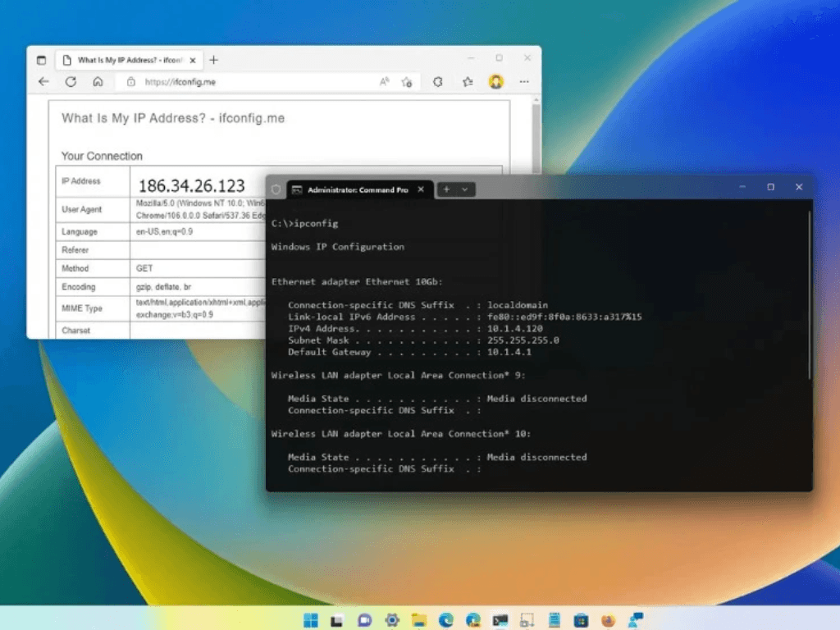Click the browser profile avatar
The image size is (840, 630).
pyautogui.click(x=495, y=82)
